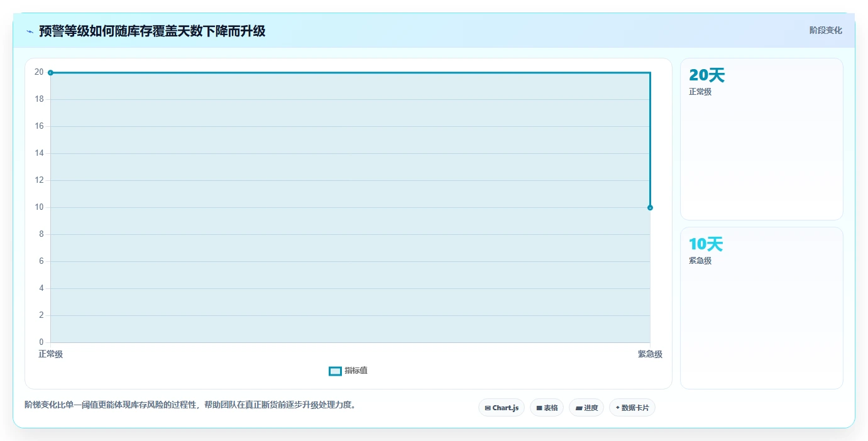The height and width of the screenshot is (441, 868).
Task: Click the chart data point at 正常级
Action: click(50, 73)
